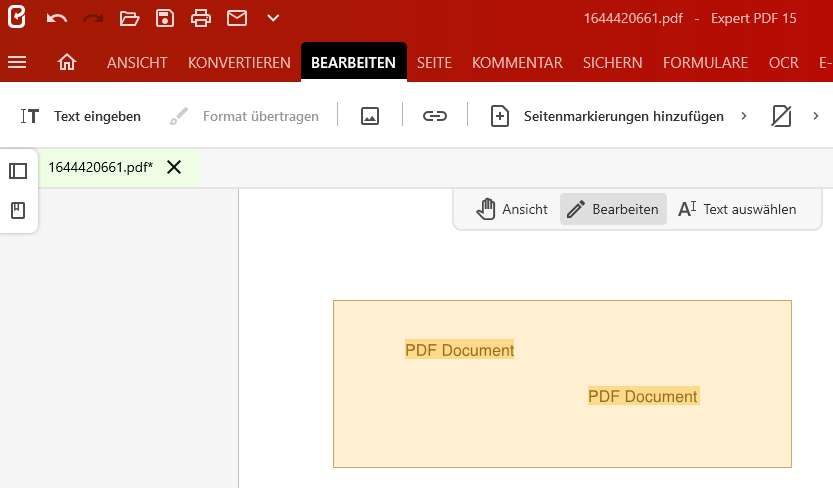833x488 pixels.
Task: Save the document with disk icon
Action: (x=165, y=18)
